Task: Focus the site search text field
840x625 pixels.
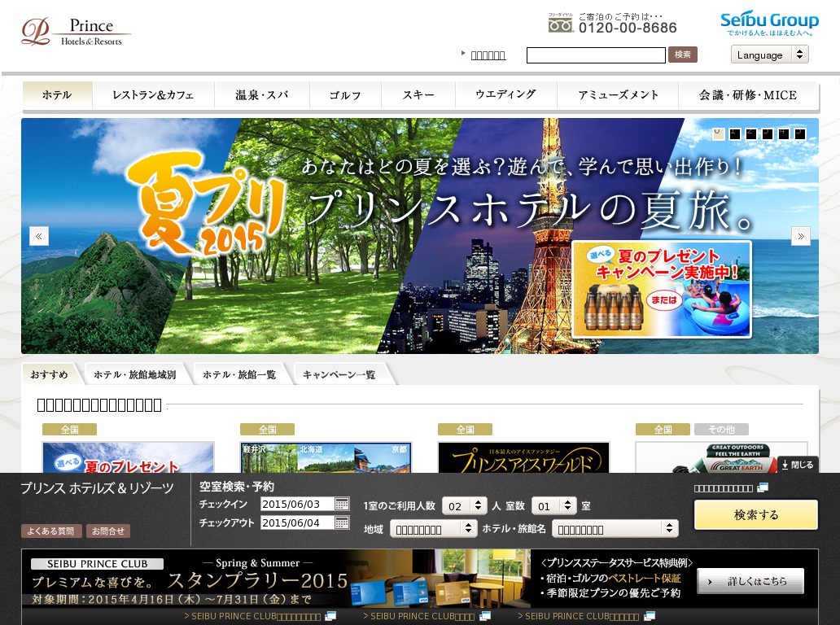Action: click(596, 55)
